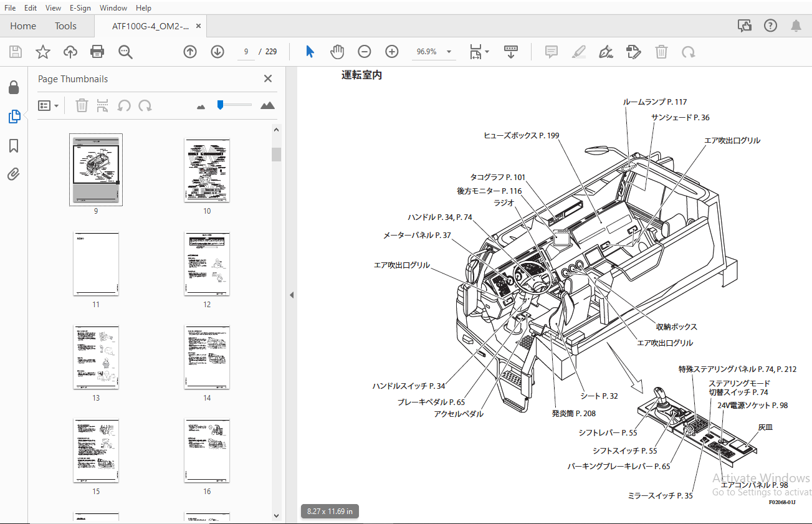Select page 14 thumbnail

pyautogui.click(x=207, y=357)
